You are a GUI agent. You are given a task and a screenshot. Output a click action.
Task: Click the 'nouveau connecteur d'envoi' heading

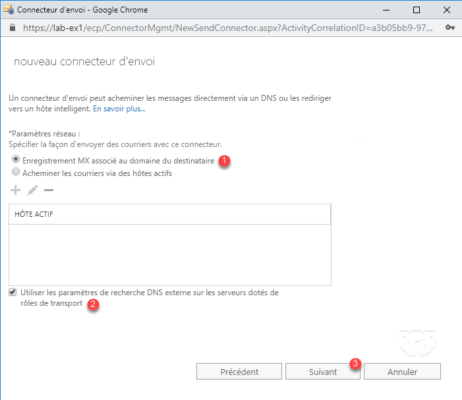click(84, 61)
